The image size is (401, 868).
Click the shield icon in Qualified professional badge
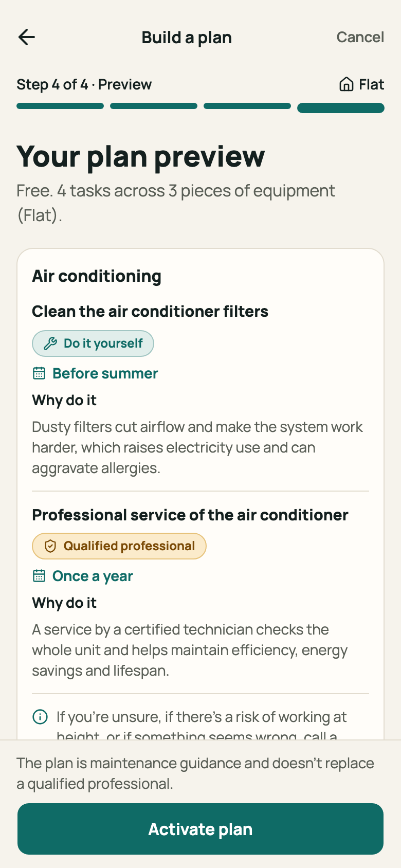point(50,546)
